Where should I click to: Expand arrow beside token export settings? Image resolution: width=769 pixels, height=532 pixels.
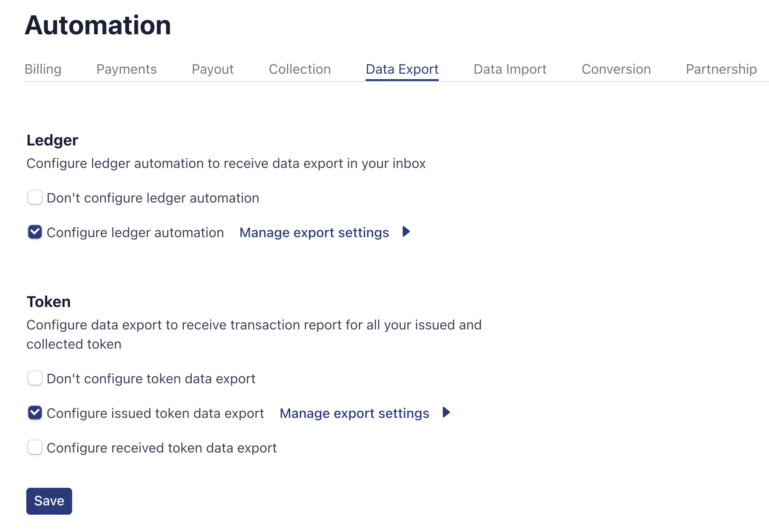pos(446,412)
